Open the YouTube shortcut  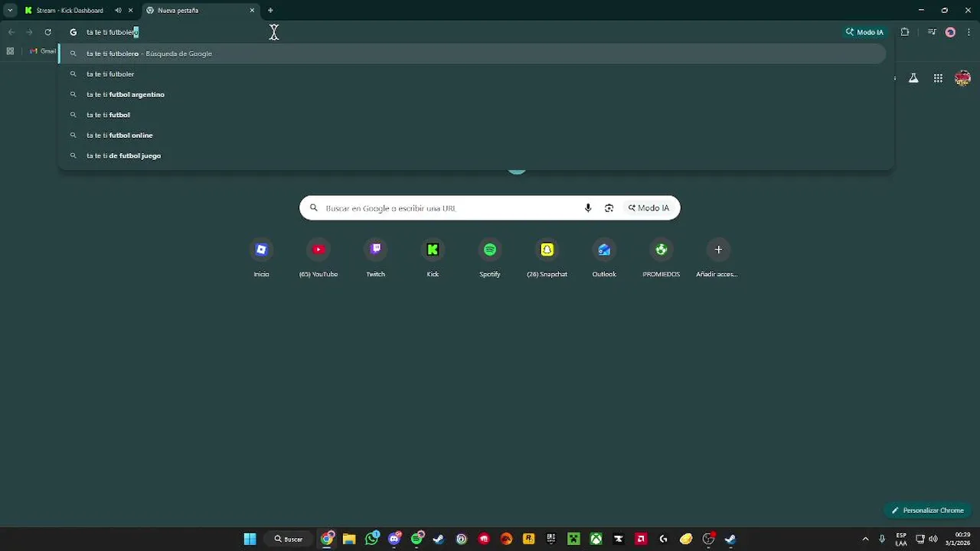tap(318, 257)
